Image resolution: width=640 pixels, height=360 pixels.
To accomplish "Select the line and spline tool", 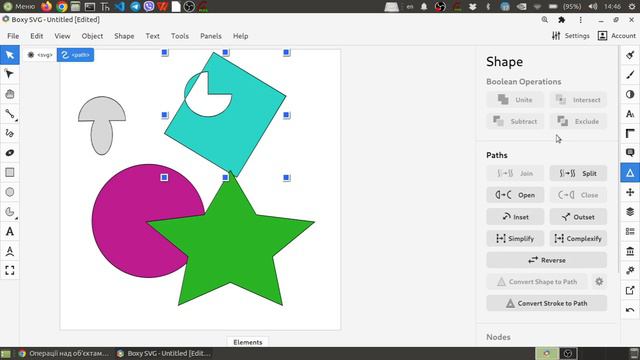I will click(x=10, y=114).
